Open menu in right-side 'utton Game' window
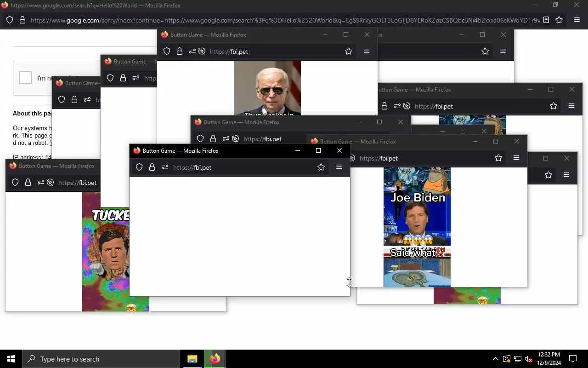Viewport: 588px width, 368px height. 571,106
